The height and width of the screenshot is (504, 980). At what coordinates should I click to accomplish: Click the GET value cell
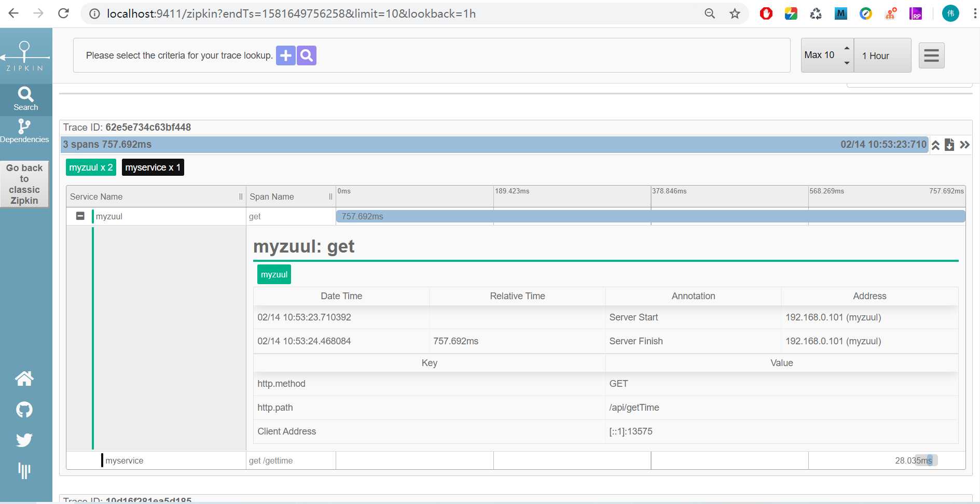point(782,384)
